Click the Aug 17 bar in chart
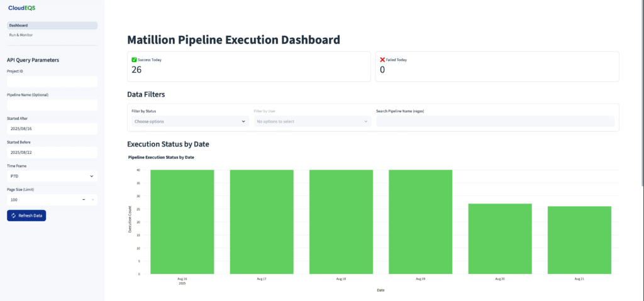 (262, 222)
